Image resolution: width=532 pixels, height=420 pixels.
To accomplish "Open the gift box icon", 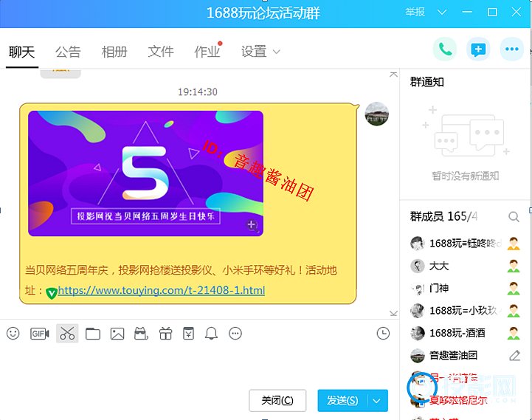I will (165, 334).
